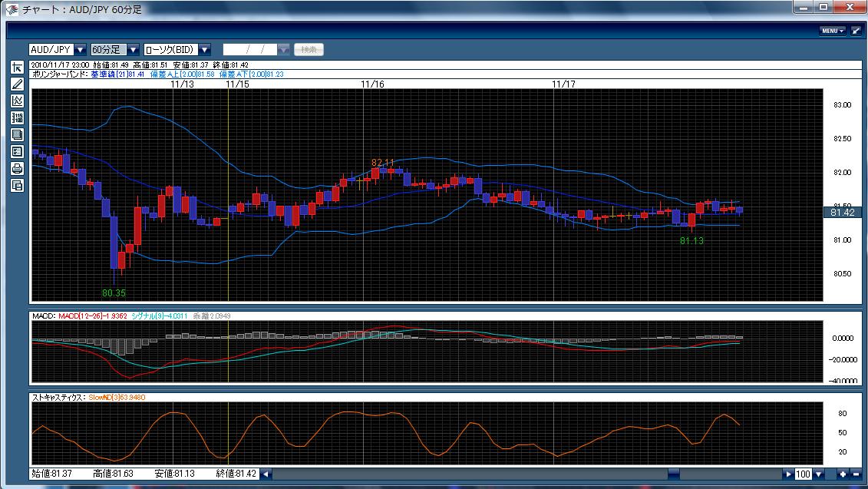Click the 11/17 date label

pos(563,84)
